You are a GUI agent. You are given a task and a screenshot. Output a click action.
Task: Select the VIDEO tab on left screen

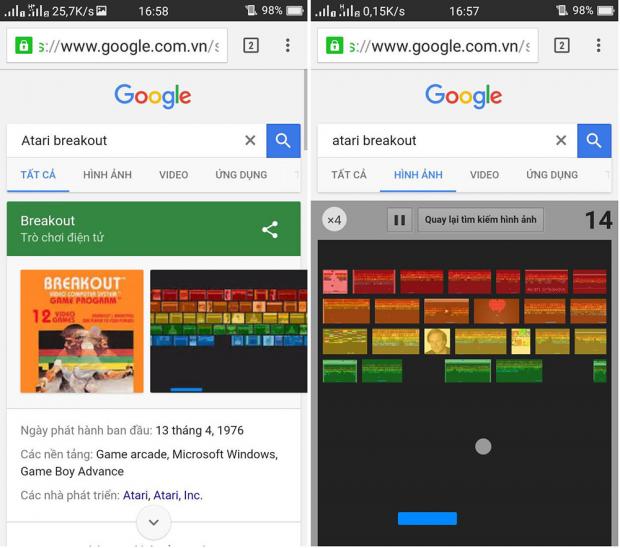pos(173,175)
